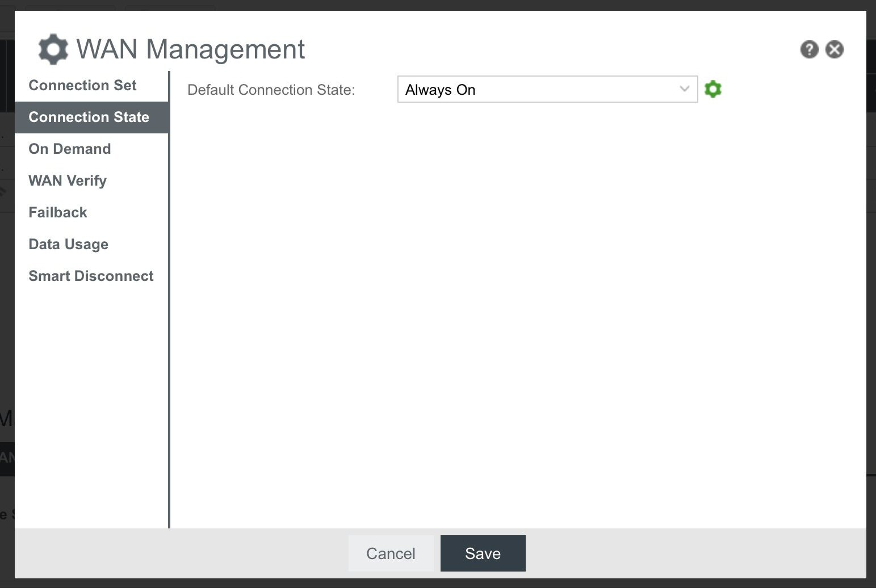Click the Default Connection State label
Viewport: 876px width, 588px height.
pyautogui.click(x=271, y=90)
